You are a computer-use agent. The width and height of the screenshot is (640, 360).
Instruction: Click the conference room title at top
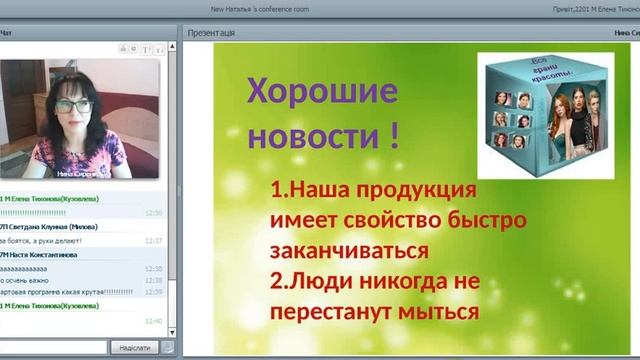point(260,9)
